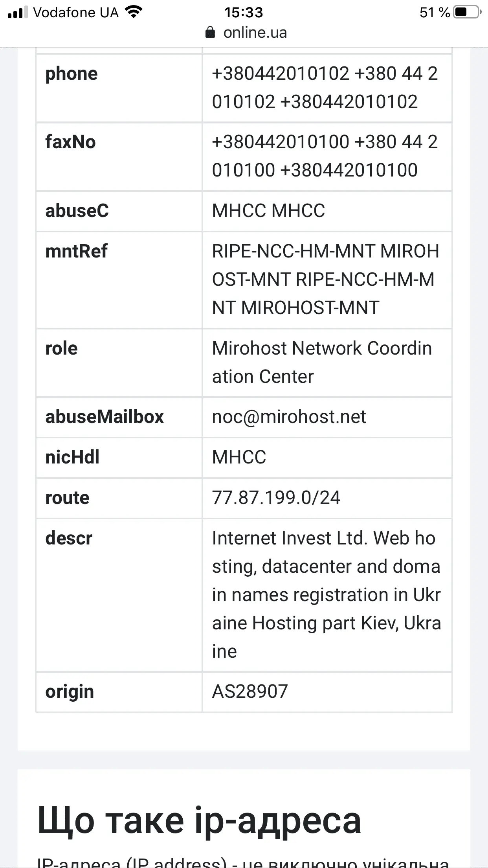Tap the noc@mirohost.net email address

click(289, 417)
